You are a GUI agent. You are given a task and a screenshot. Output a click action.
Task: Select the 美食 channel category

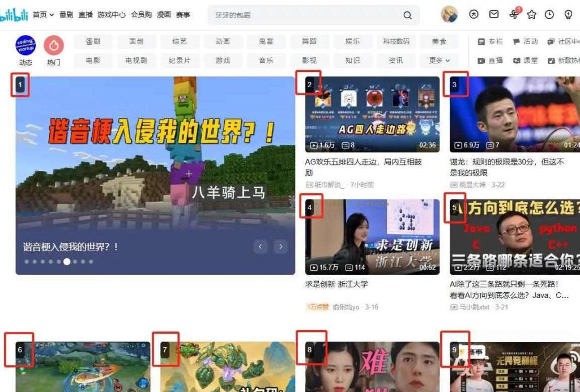tap(439, 41)
